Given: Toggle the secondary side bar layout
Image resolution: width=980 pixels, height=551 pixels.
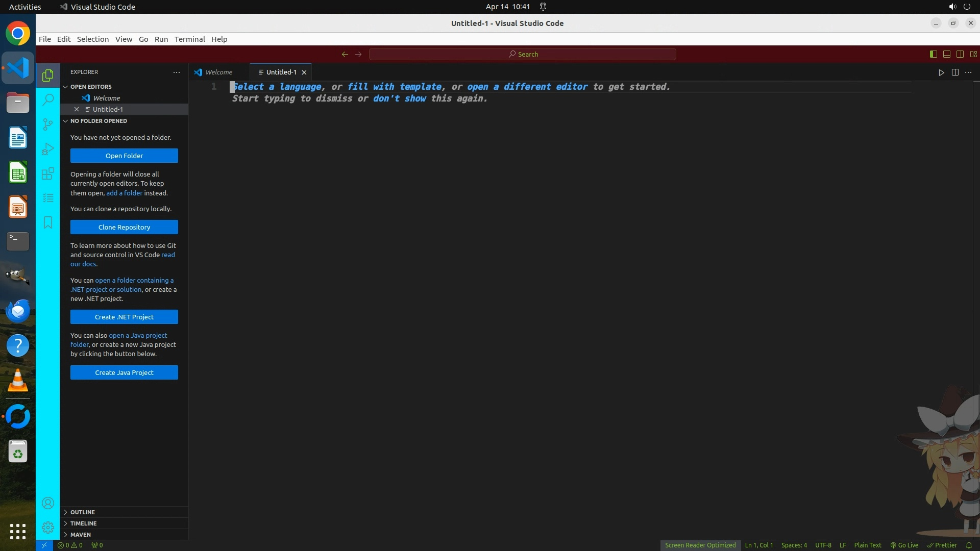Looking at the screenshot, I should [960, 54].
